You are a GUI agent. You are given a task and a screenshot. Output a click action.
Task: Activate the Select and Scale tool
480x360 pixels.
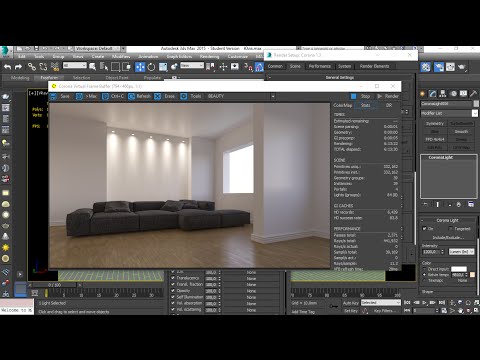(x=163, y=67)
